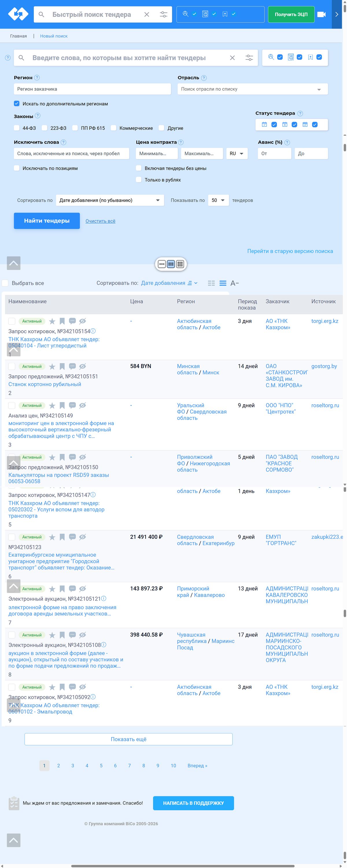Open Поиск отрасли по списку dropdown

tap(252, 89)
